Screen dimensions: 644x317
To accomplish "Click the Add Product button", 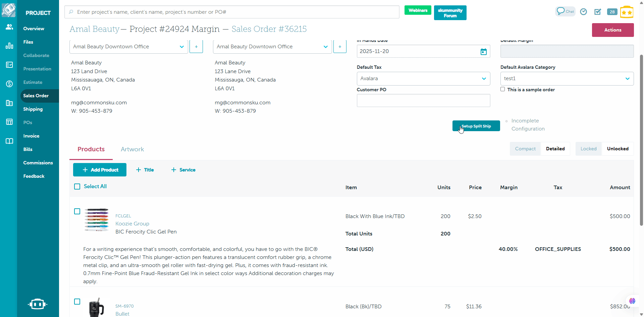I will (100, 170).
